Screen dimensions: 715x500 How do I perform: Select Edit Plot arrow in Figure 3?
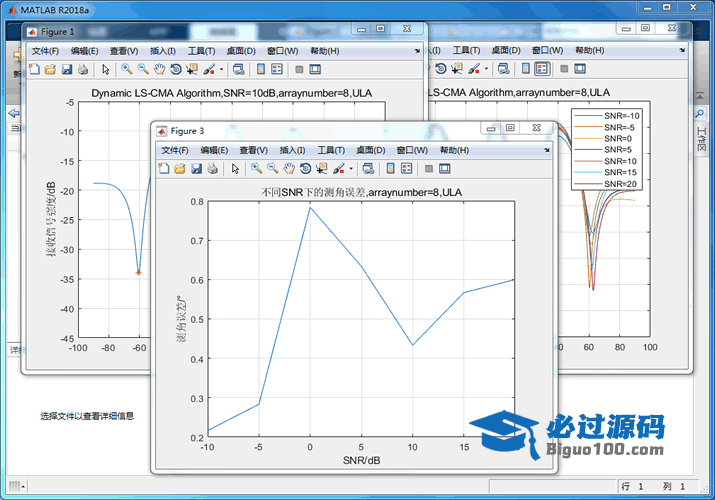click(235, 169)
